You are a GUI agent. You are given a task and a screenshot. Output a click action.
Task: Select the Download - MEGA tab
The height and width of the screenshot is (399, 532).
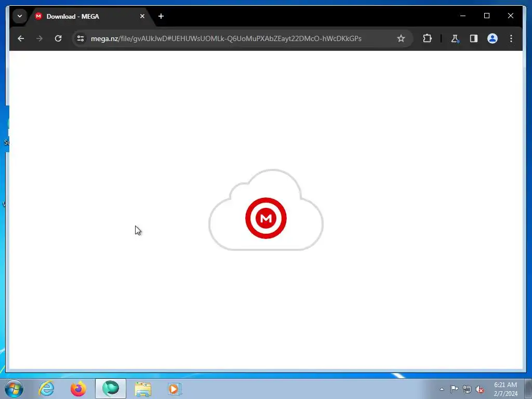coord(91,16)
